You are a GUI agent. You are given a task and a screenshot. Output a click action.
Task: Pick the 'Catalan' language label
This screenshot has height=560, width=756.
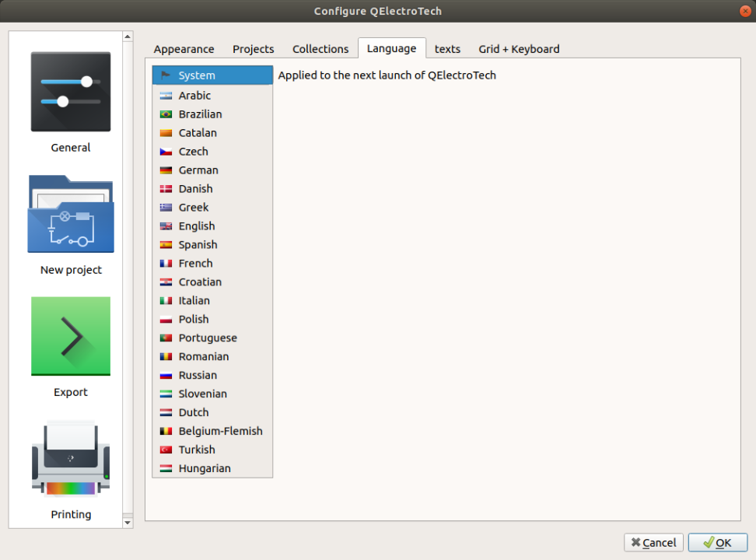click(198, 133)
